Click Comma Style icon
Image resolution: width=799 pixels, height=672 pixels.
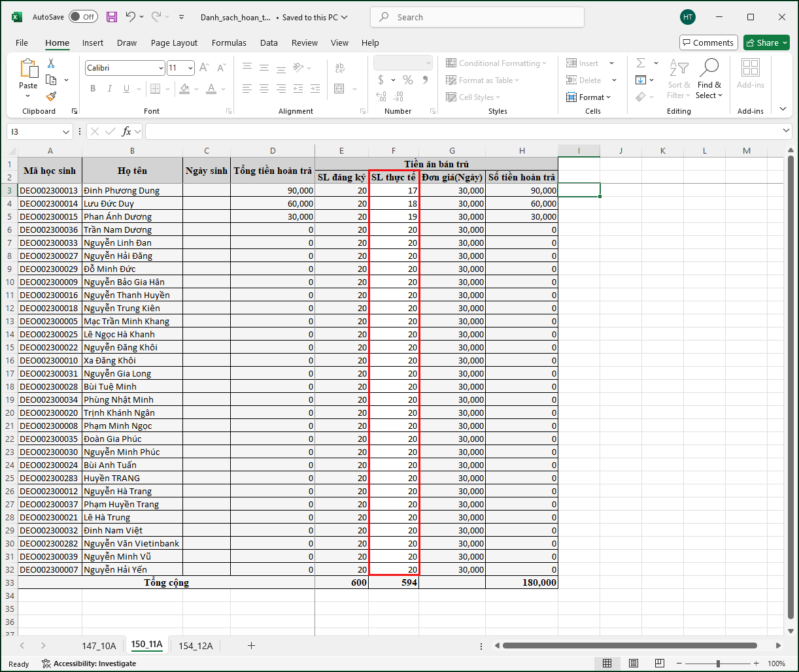[x=426, y=80]
